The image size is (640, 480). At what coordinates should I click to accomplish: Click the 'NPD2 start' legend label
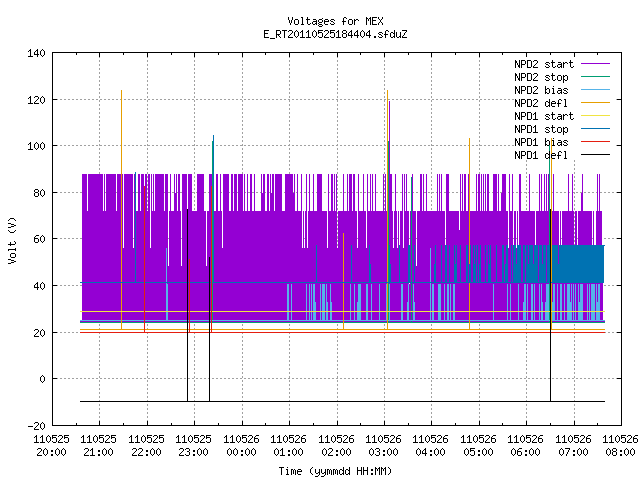544,64
